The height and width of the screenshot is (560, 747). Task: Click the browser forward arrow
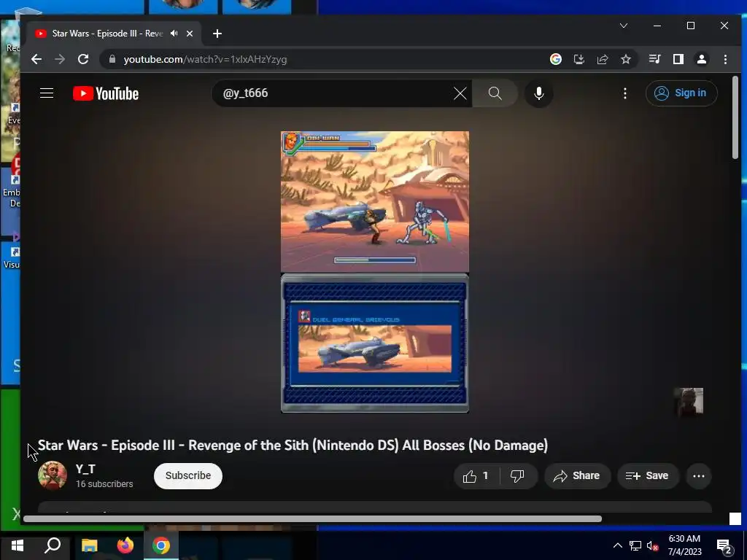[x=60, y=59]
